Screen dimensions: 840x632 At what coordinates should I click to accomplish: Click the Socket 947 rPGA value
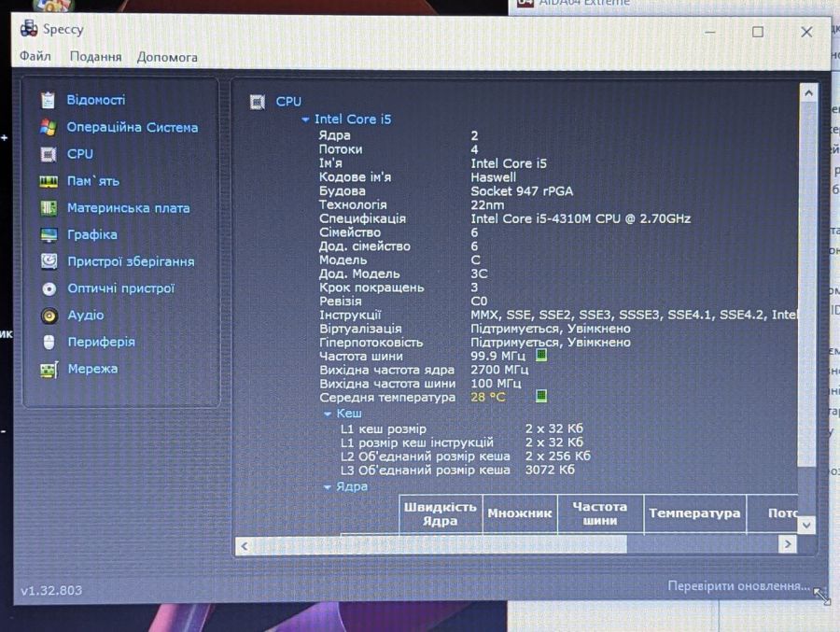pos(522,191)
